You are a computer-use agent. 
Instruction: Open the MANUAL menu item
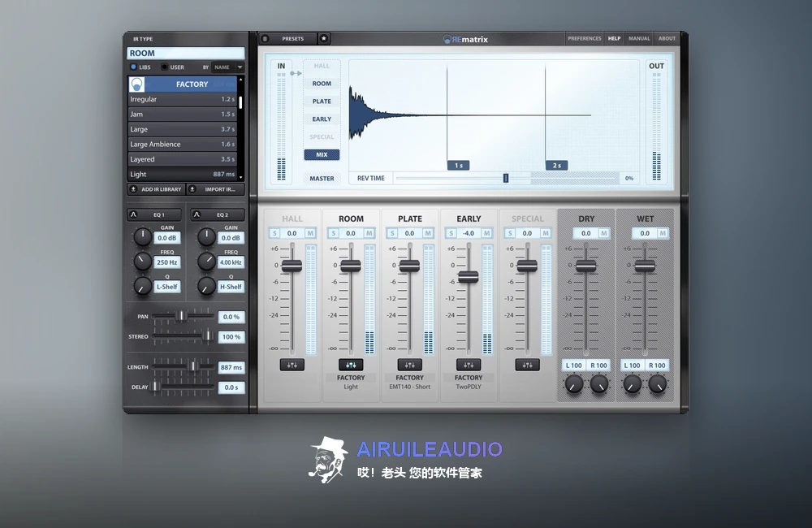click(x=639, y=38)
